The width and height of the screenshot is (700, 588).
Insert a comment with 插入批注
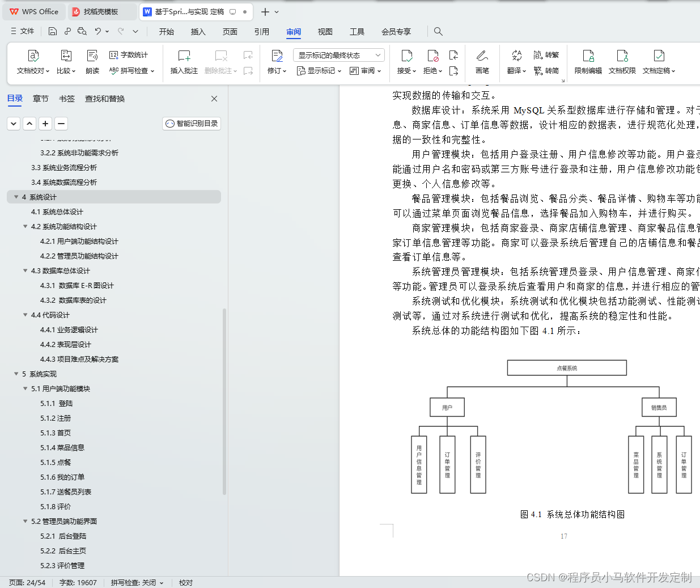pyautogui.click(x=184, y=62)
